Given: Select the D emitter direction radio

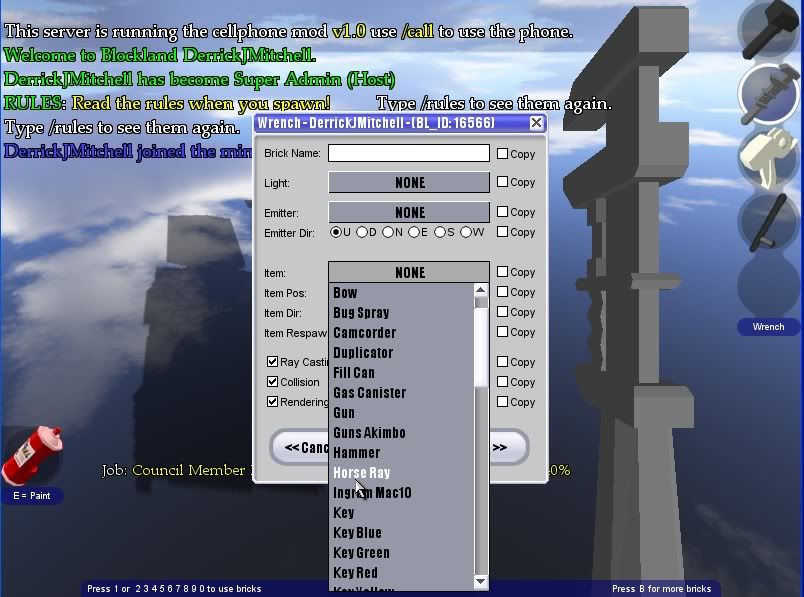Looking at the screenshot, I should (x=362, y=232).
